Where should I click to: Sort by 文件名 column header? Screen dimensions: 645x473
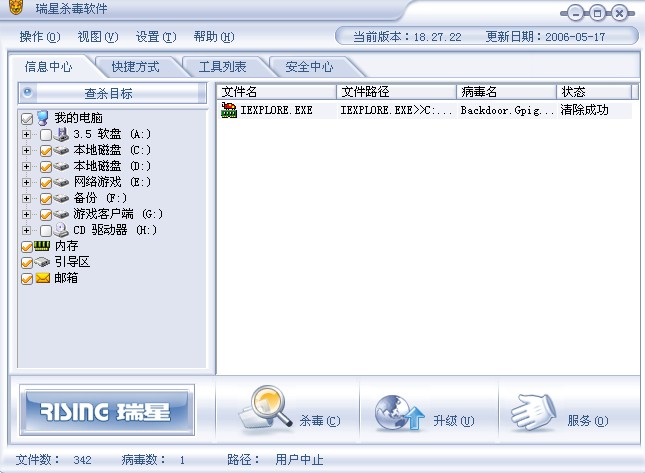click(x=276, y=92)
